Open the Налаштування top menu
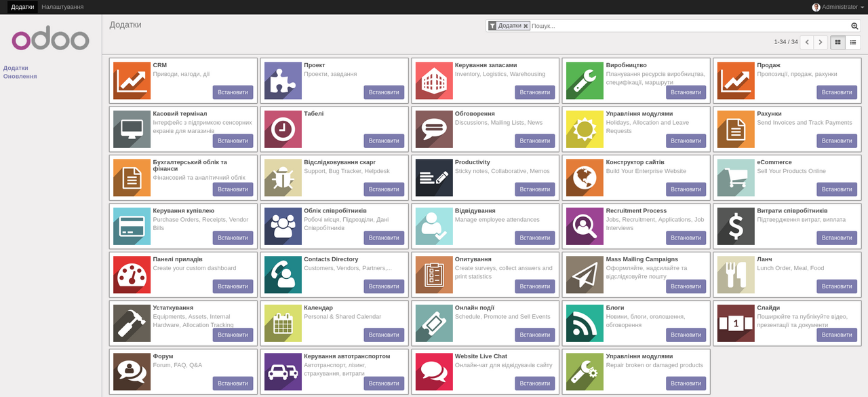The height and width of the screenshot is (397, 868). pos(62,7)
